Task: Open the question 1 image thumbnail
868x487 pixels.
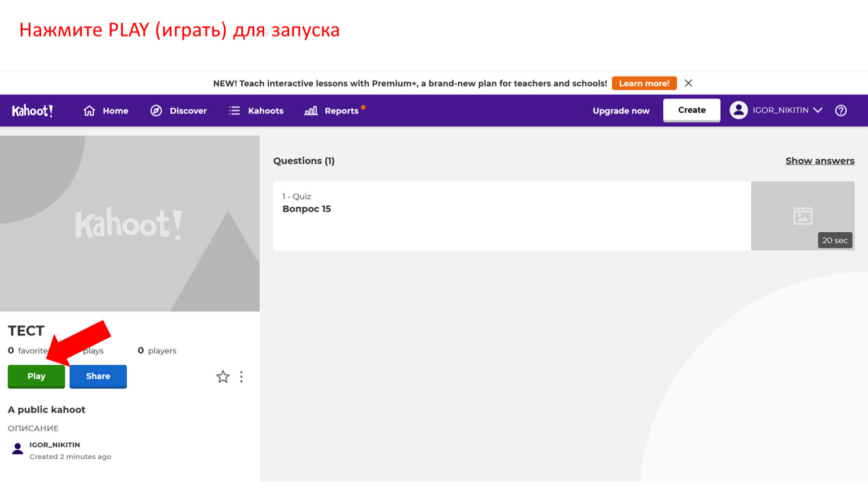Action: (x=802, y=215)
